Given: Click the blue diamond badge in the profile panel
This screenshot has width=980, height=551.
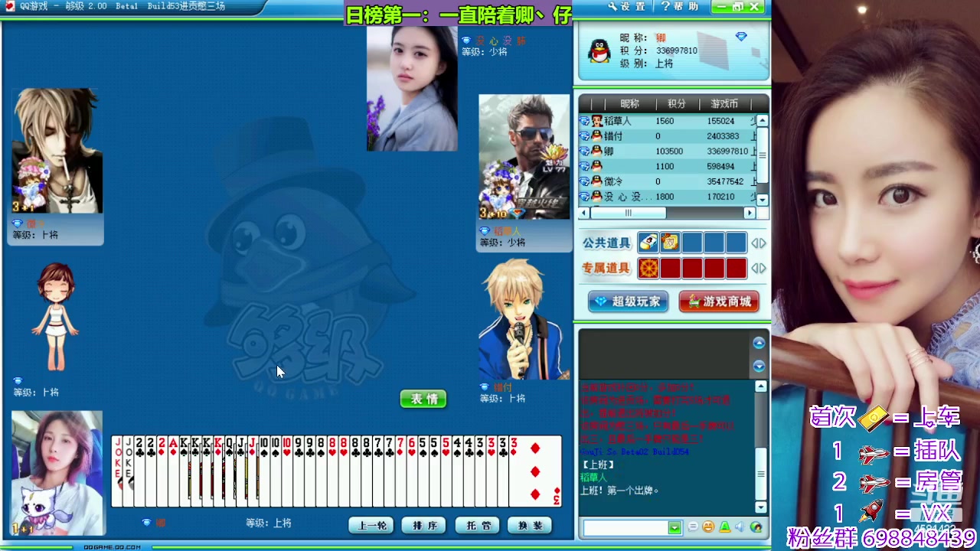Looking at the screenshot, I should coord(741,37).
